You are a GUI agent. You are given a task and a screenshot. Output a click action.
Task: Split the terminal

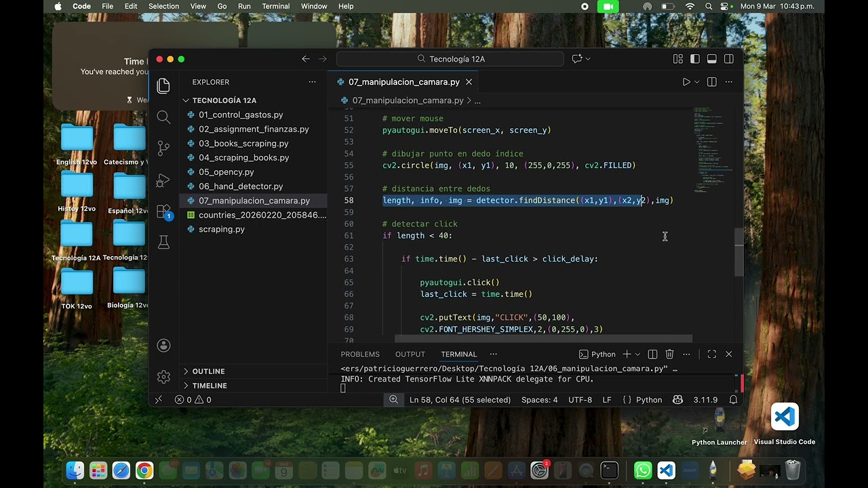coord(652,354)
